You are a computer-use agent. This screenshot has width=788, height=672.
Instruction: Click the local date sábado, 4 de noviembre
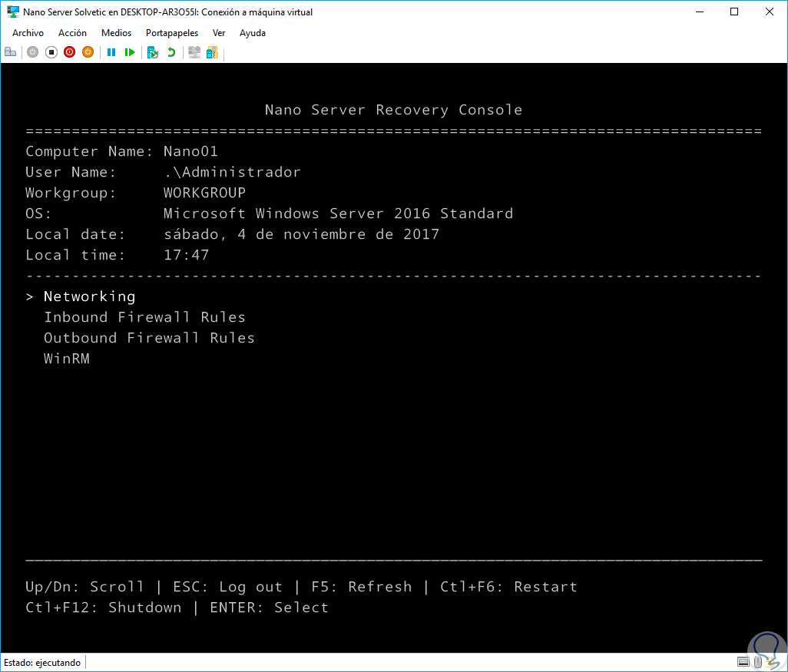click(302, 234)
